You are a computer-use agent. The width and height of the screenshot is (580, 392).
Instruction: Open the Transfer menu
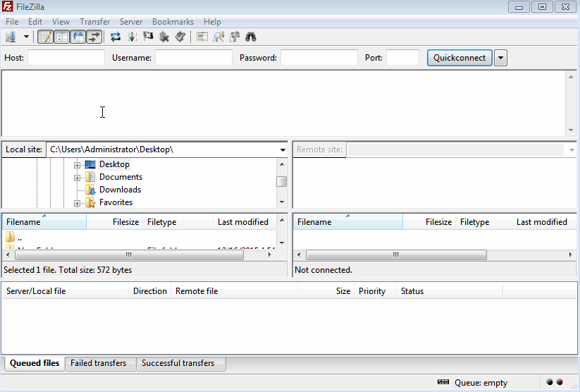point(94,22)
